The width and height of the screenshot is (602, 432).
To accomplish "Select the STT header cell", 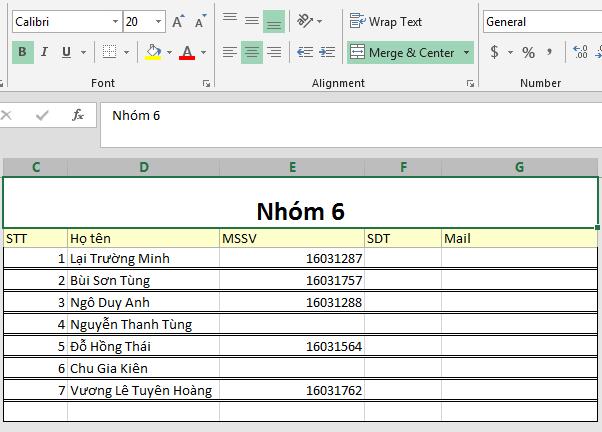I will pos(36,238).
